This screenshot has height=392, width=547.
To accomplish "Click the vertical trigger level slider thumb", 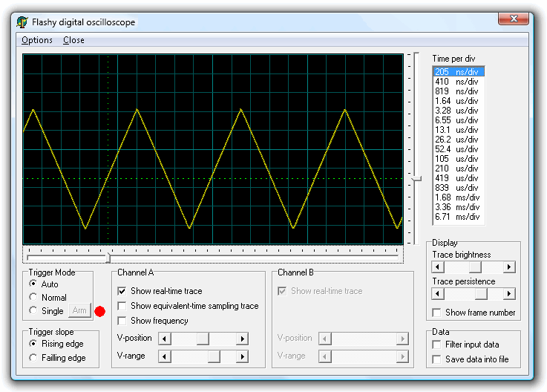I will point(416,179).
